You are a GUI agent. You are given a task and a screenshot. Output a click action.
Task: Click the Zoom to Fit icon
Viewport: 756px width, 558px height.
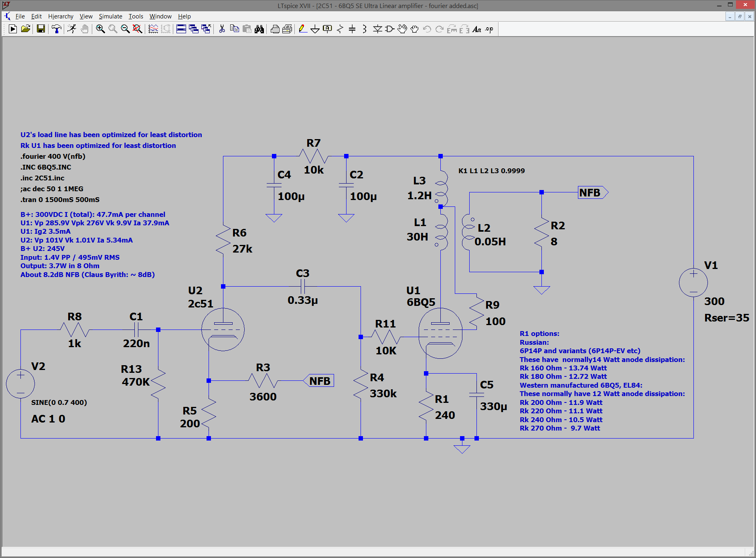point(138,29)
